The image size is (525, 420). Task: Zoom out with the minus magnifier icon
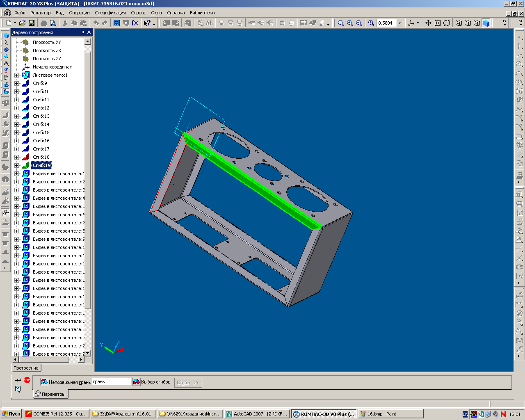359,23
